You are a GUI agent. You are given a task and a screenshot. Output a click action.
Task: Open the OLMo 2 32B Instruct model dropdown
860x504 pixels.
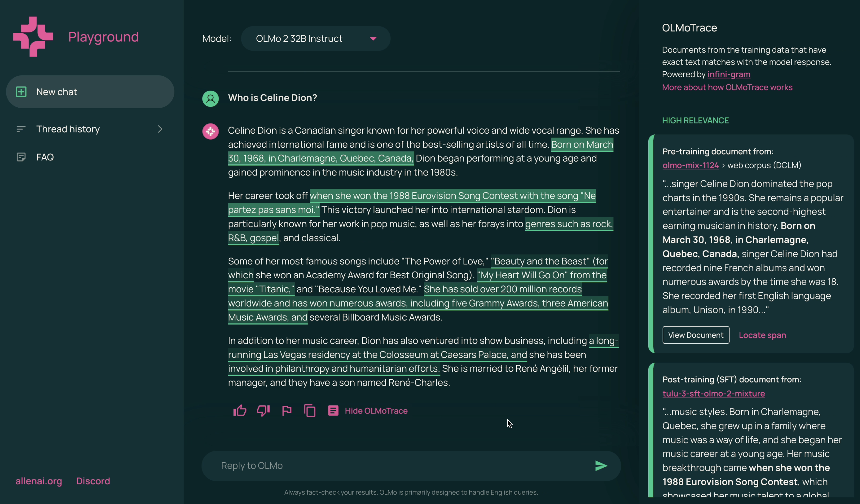pos(316,38)
